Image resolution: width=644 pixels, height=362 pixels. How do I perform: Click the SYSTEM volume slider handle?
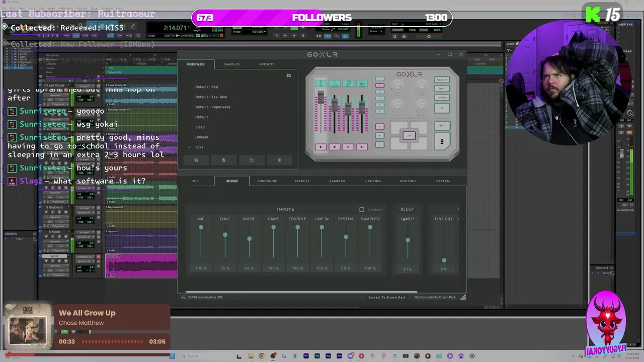(346, 237)
